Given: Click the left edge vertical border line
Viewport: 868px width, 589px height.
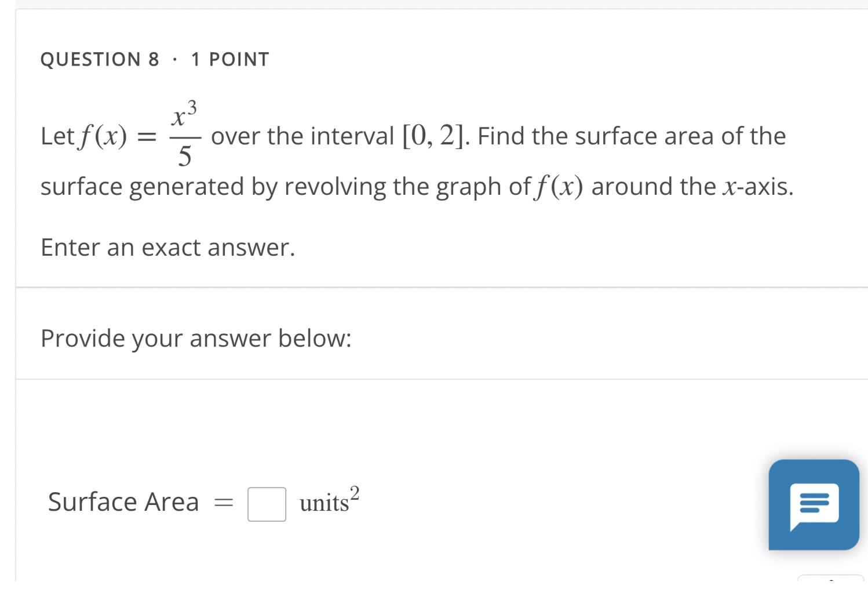Looking at the screenshot, I should [x=17, y=290].
